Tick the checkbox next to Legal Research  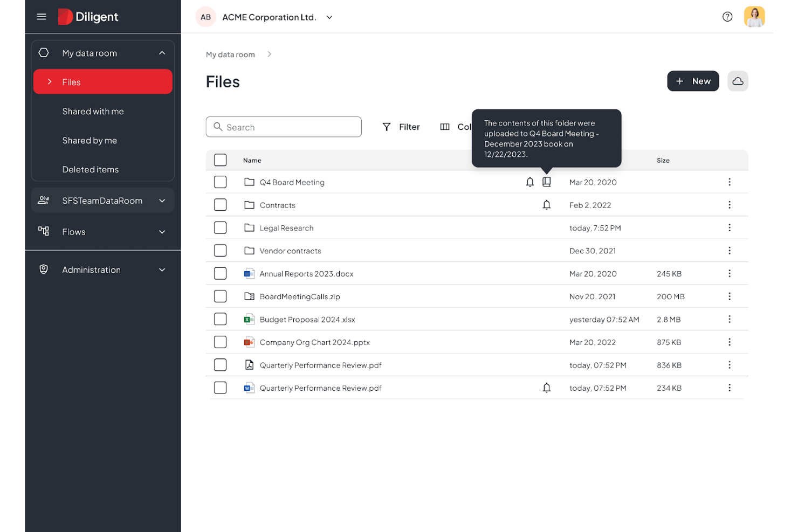tap(220, 227)
